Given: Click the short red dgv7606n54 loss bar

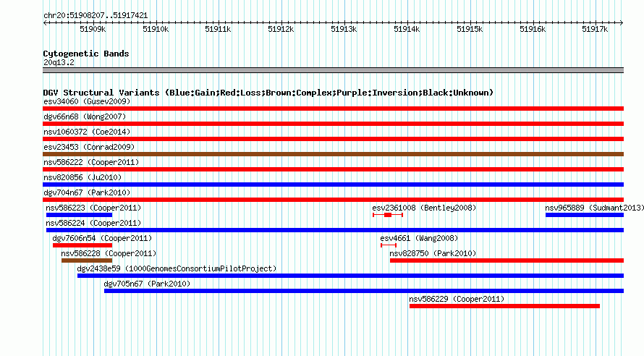Looking at the screenshot, I should click(82, 245).
